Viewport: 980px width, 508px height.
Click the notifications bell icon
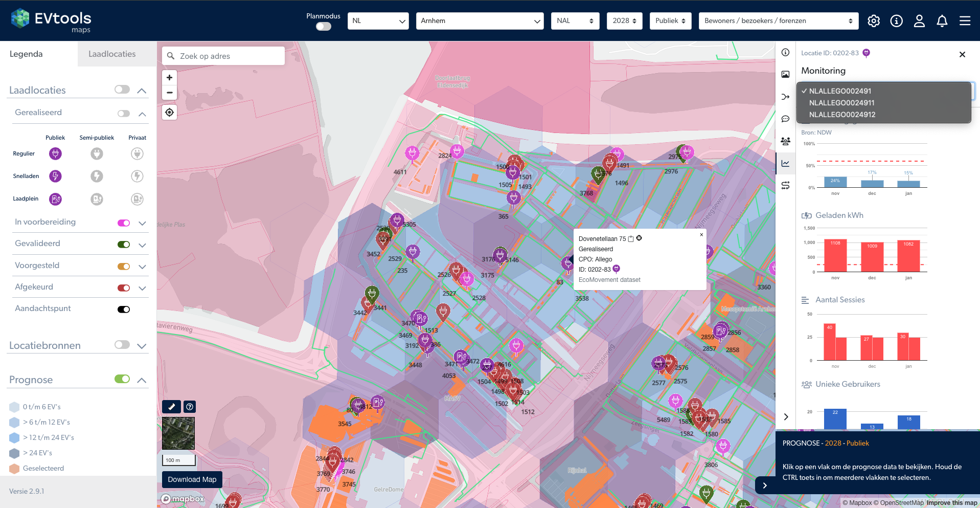[942, 21]
